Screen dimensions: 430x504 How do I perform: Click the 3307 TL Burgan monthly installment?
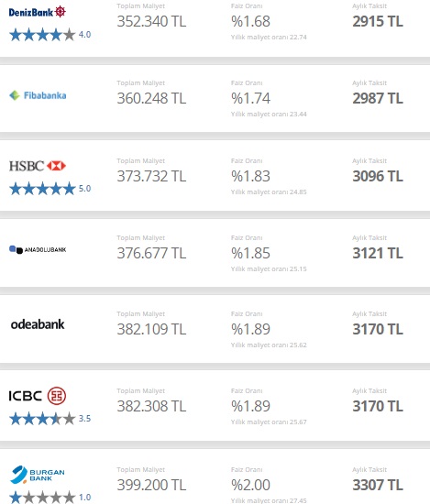(378, 485)
